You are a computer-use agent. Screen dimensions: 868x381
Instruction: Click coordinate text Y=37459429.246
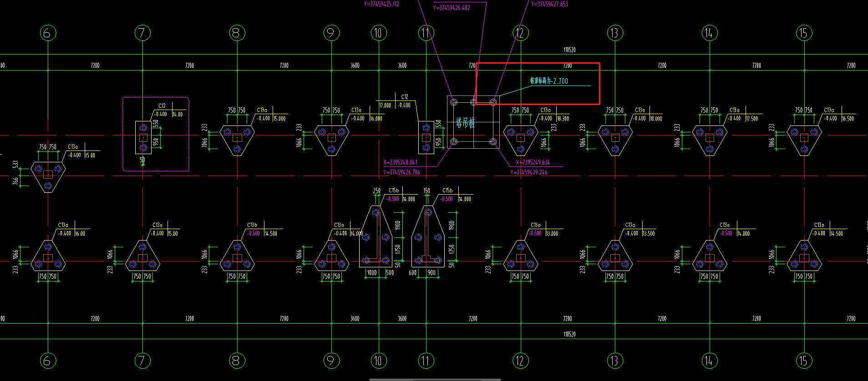tap(529, 172)
